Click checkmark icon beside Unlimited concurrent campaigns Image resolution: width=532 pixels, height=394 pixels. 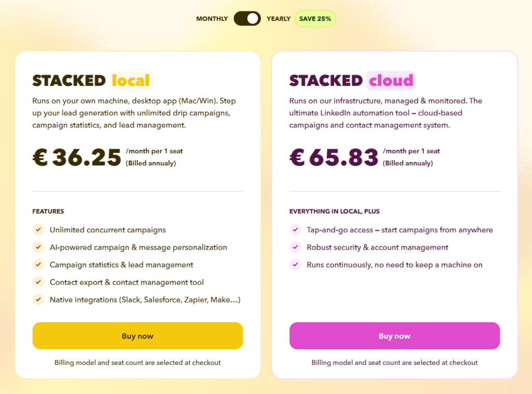[38, 230]
